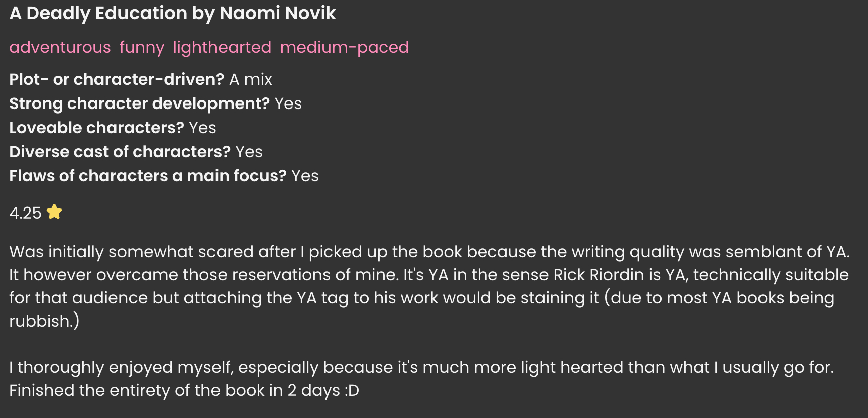
Task: Click the ':D' emoticon in review
Action: pyautogui.click(x=352, y=390)
